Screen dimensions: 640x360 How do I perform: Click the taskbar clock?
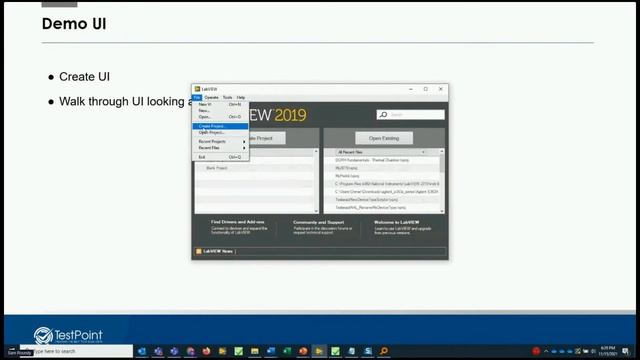pyautogui.click(x=608, y=351)
